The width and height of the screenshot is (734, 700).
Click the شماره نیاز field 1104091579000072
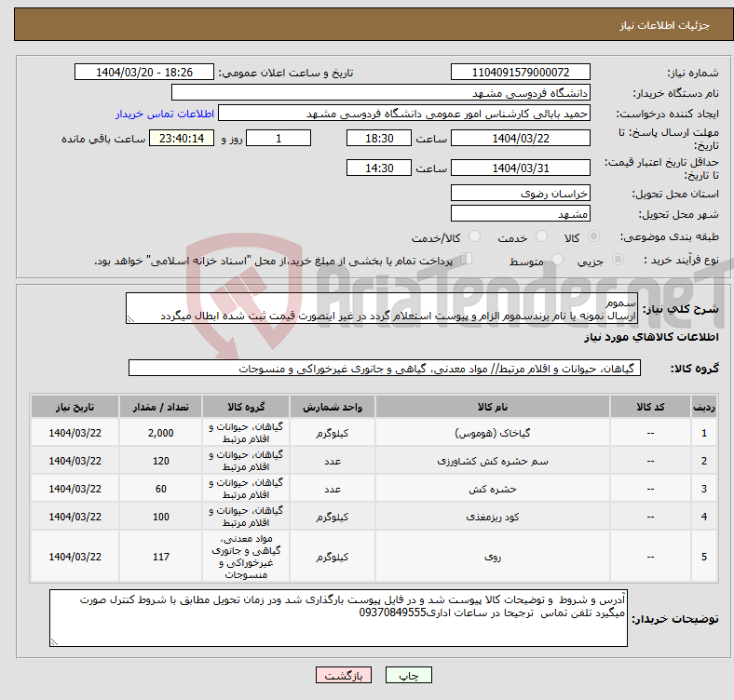point(520,72)
